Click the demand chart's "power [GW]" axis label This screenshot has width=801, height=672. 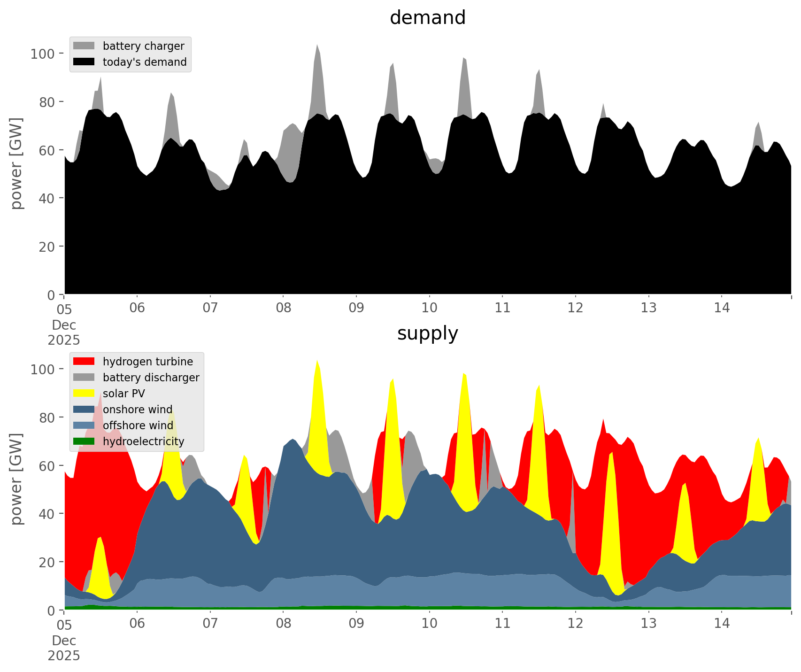pyautogui.click(x=16, y=163)
